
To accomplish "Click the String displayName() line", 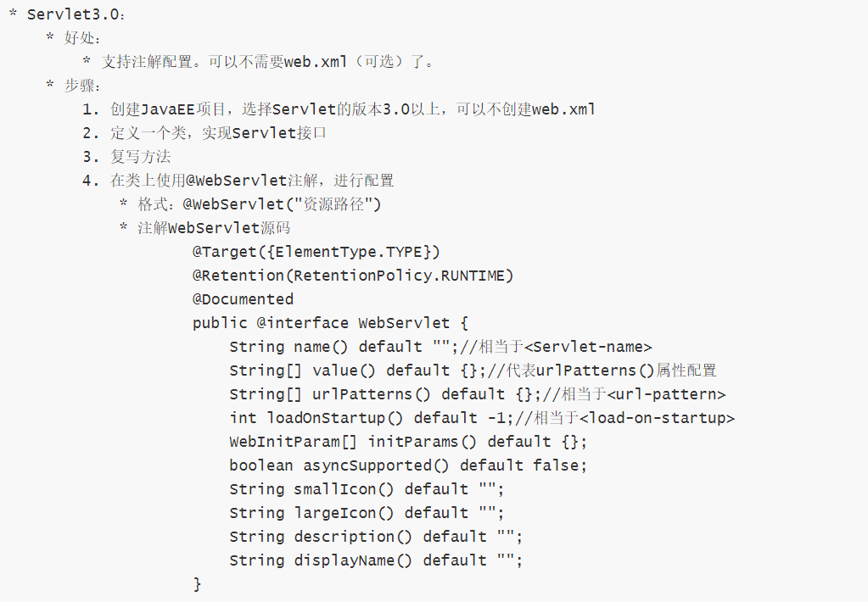I will pyautogui.click(x=377, y=561).
